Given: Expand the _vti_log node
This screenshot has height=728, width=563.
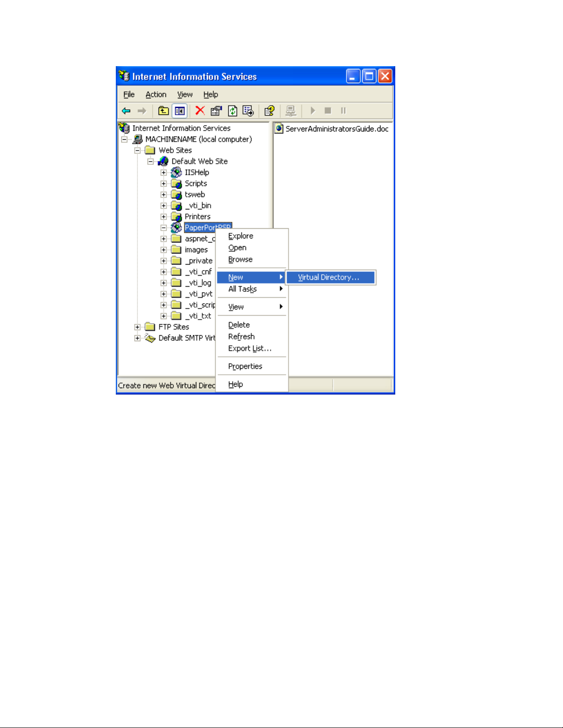Looking at the screenshot, I should [164, 282].
